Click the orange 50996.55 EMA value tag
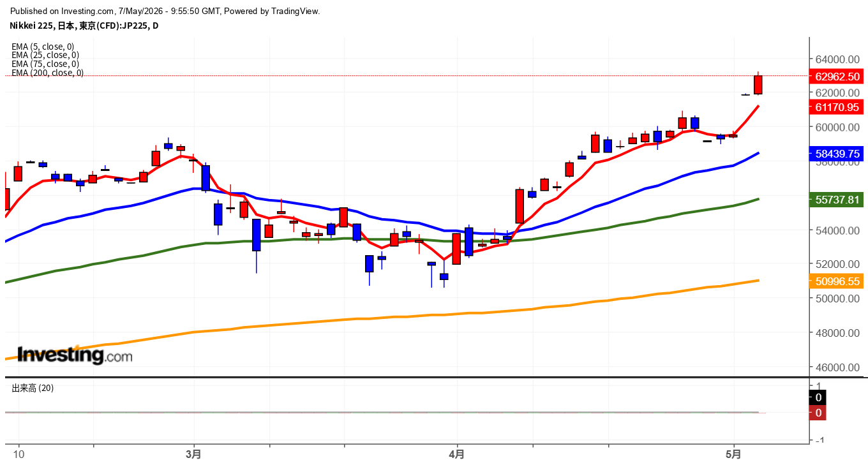This screenshot has height=465, width=868. pos(837,281)
